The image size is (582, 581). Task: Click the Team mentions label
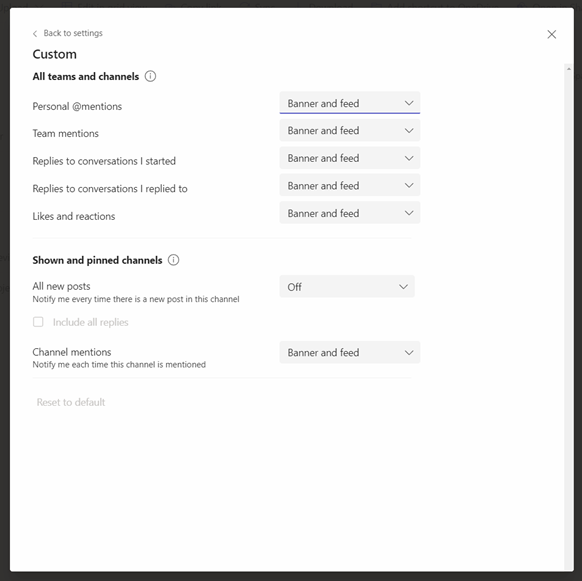pyautogui.click(x=66, y=133)
